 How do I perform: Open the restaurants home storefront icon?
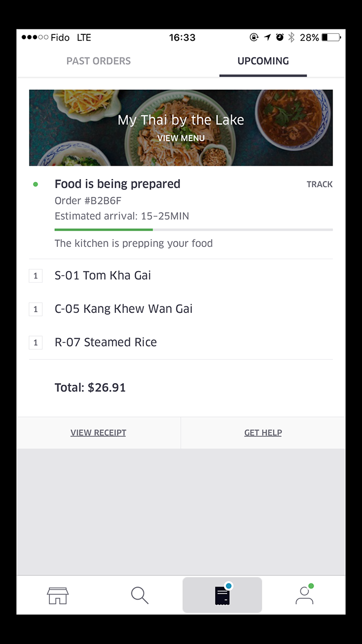pos(58,595)
